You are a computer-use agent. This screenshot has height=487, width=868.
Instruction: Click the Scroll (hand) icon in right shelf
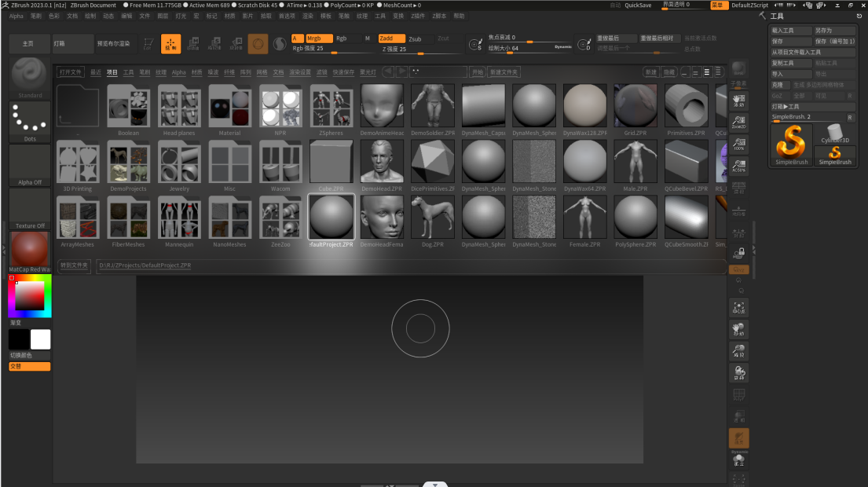(x=739, y=101)
